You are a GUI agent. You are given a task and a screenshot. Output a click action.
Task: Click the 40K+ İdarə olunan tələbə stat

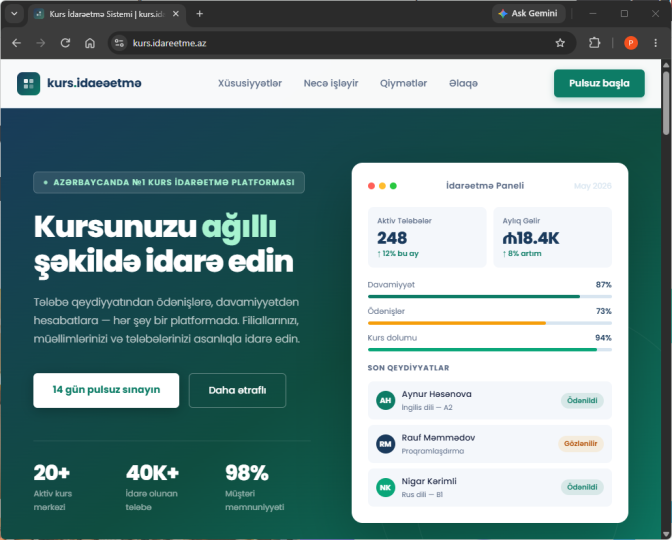click(152, 487)
